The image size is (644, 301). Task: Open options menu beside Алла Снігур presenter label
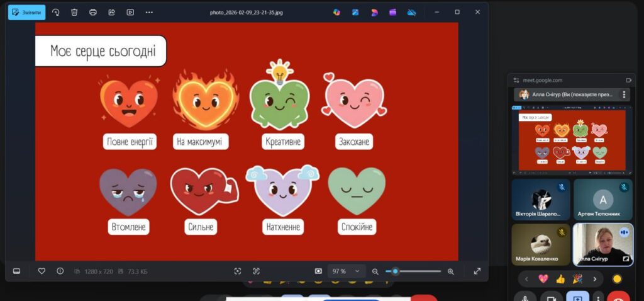624,94
